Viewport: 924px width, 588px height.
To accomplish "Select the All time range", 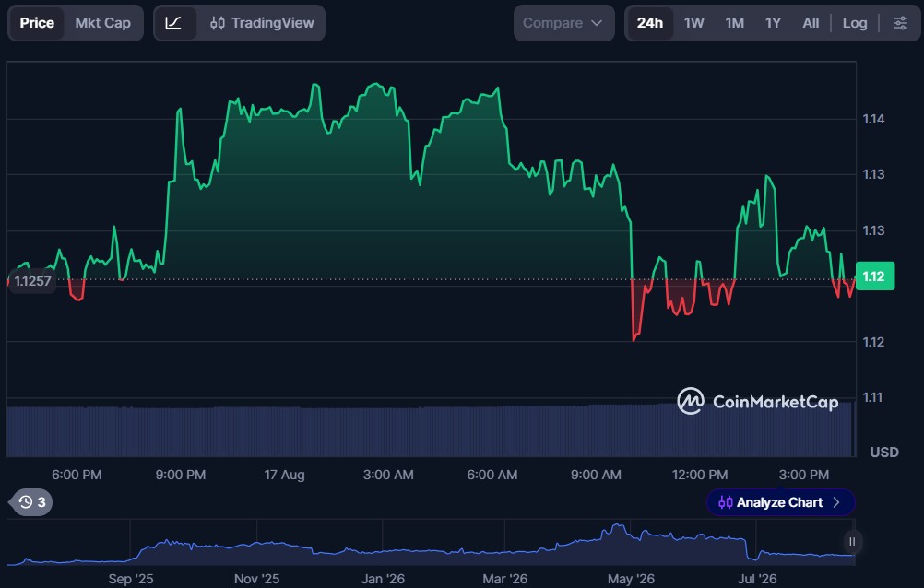I will click(811, 23).
